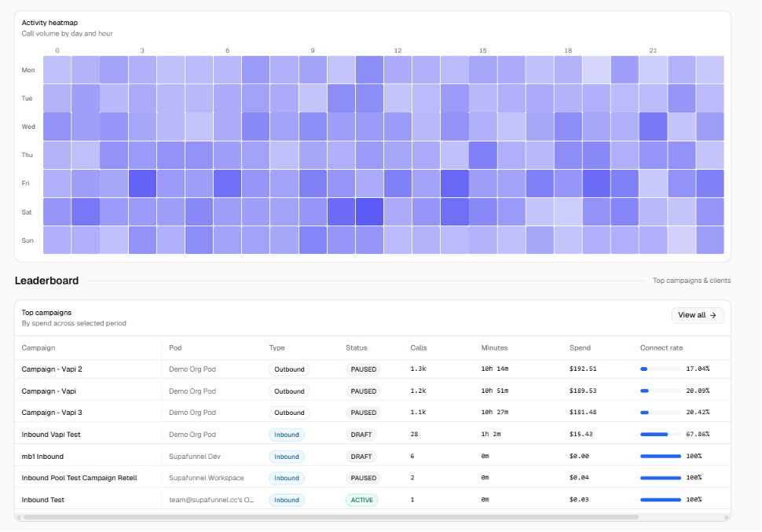
Task: Click right arrow of table scrollbar
Action: click(x=727, y=517)
